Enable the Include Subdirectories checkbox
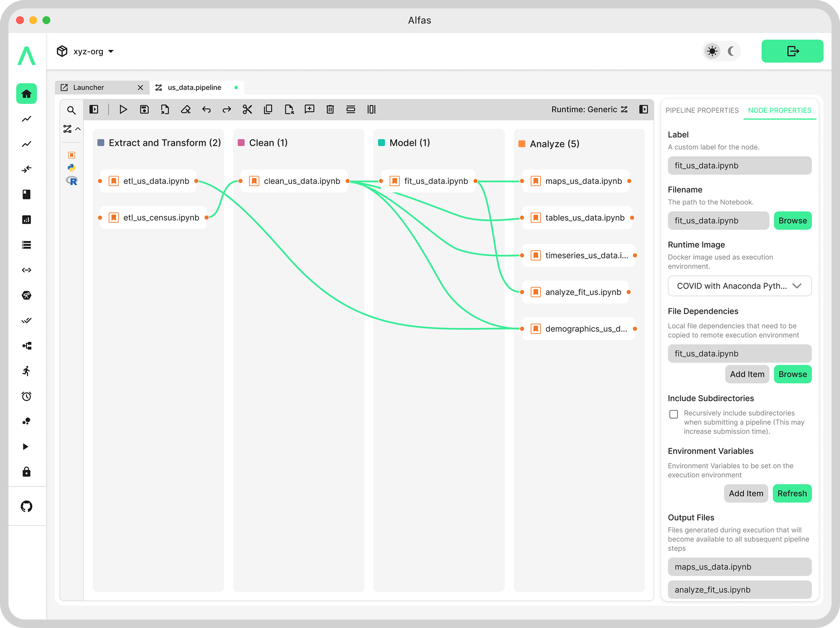 pos(674,414)
